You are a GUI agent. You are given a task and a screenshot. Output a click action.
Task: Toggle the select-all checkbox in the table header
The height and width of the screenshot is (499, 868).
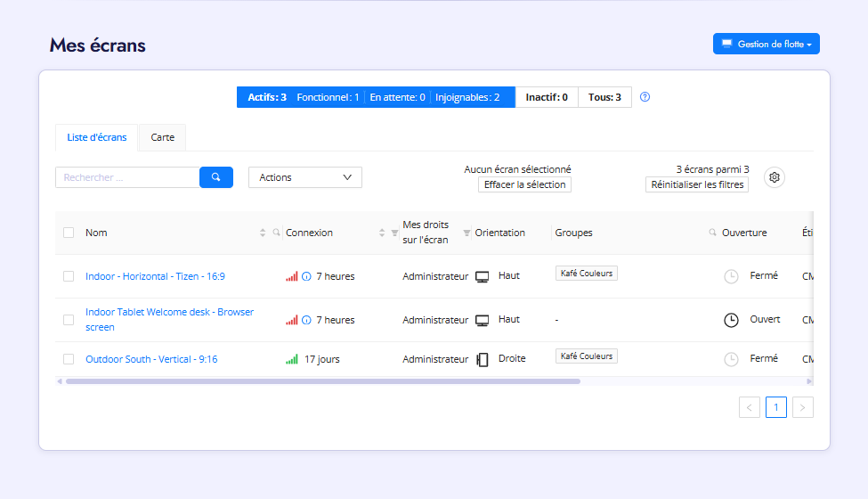coord(69,233)
